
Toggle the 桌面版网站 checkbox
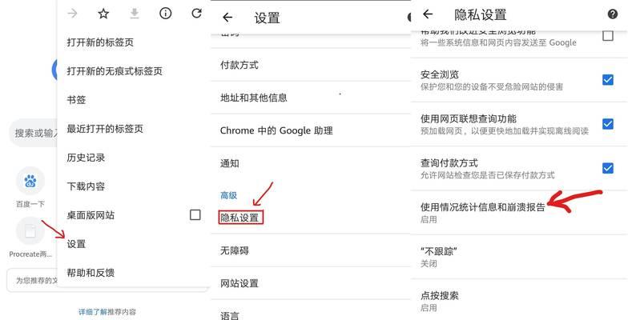(x=195, y=214)
